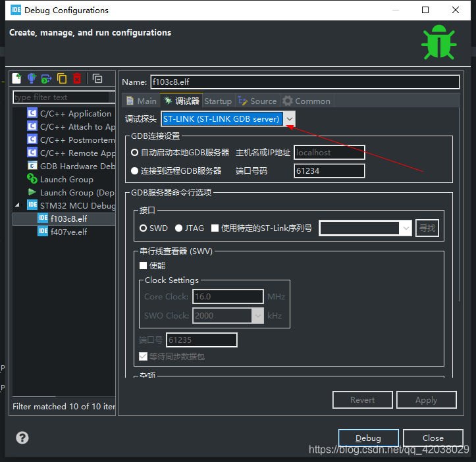This screenshot has height=462, width=476.
Task: Click the 寻找 button
Action: click(427, 228)
